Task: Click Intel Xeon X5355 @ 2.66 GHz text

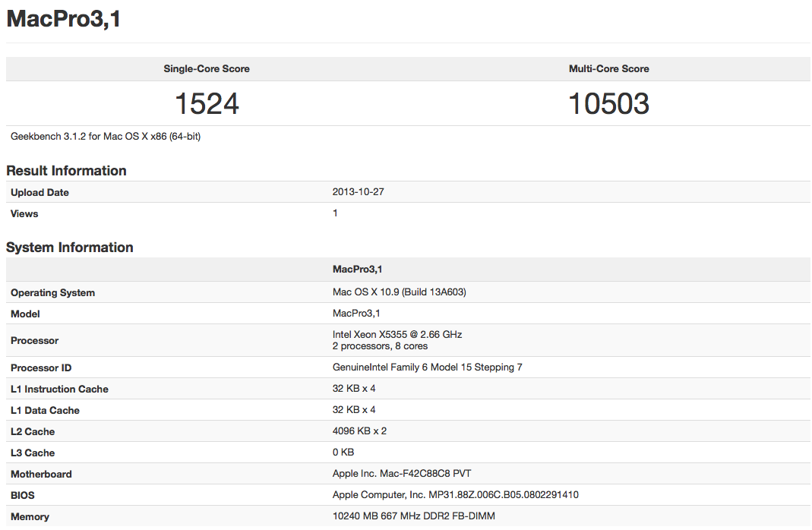Action: (x=397, y=334)
